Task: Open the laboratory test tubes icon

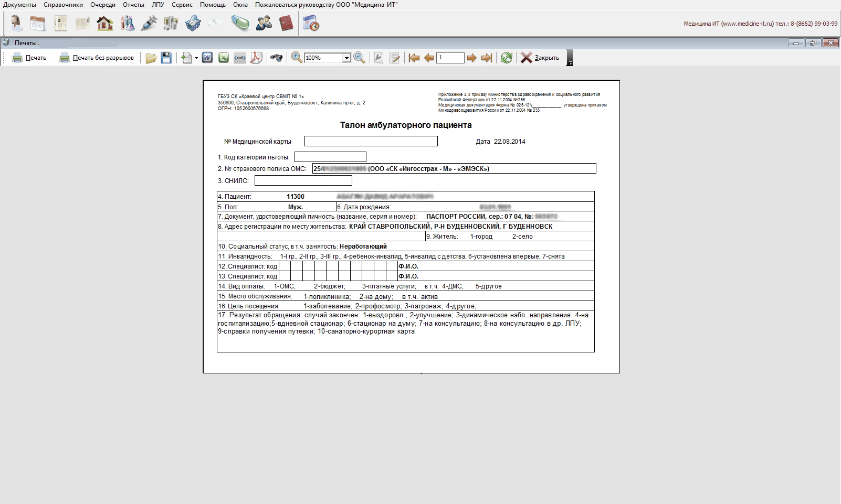Action: [127, 23]
